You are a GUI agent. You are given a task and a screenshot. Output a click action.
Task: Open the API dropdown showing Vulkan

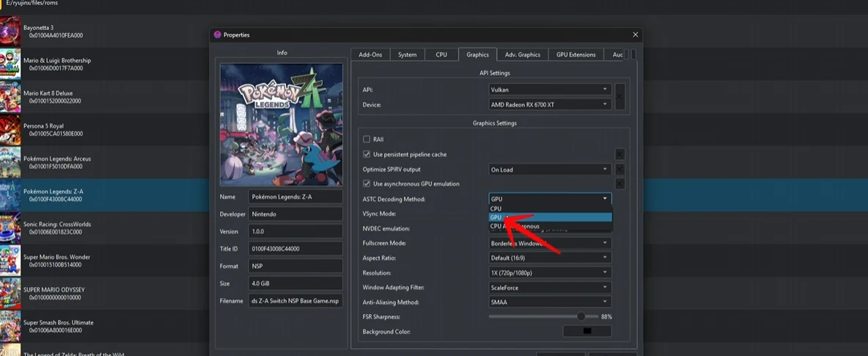pyautogui.click(x=550, y=90)
